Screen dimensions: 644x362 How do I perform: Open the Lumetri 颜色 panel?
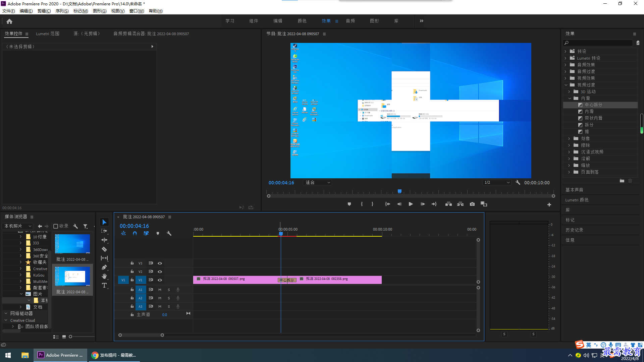[577, 200]
